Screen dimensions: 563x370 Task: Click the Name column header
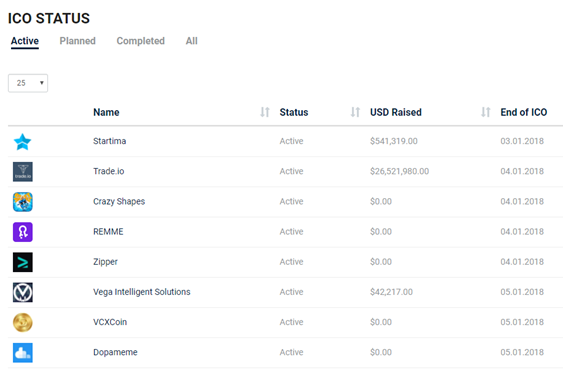(x=106, y=112)
